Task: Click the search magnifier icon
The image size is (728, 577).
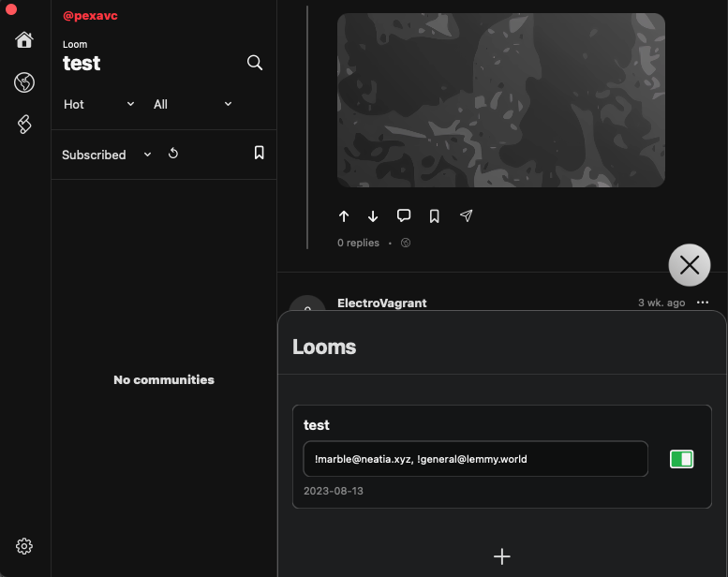Action: click(x=255, y=63)
